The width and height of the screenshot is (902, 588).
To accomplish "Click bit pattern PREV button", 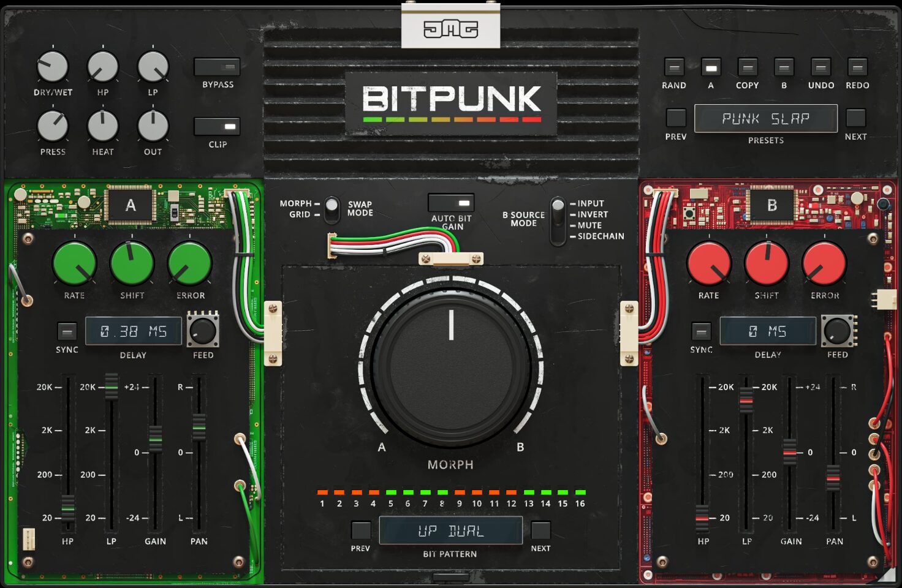I will pyautogui.click(x=361, y=530).
